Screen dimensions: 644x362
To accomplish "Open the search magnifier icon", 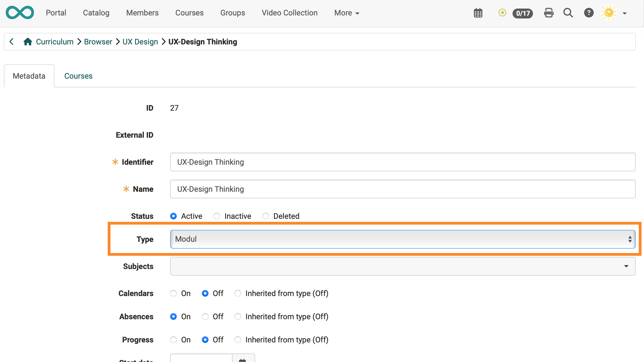I will point(568,13).
